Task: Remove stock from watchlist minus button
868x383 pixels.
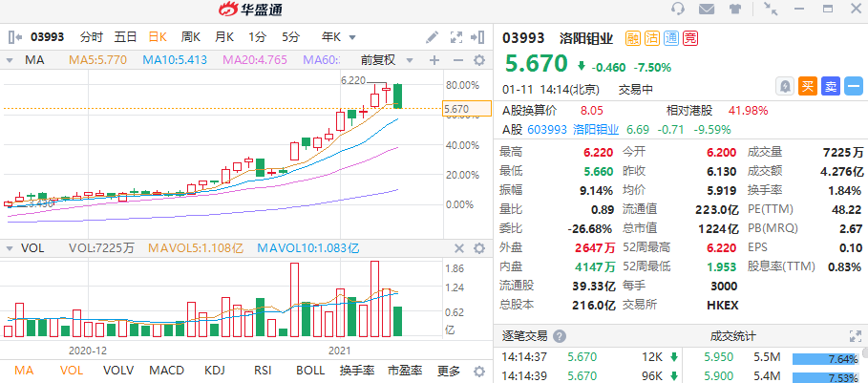Action: tap(854, 86)
